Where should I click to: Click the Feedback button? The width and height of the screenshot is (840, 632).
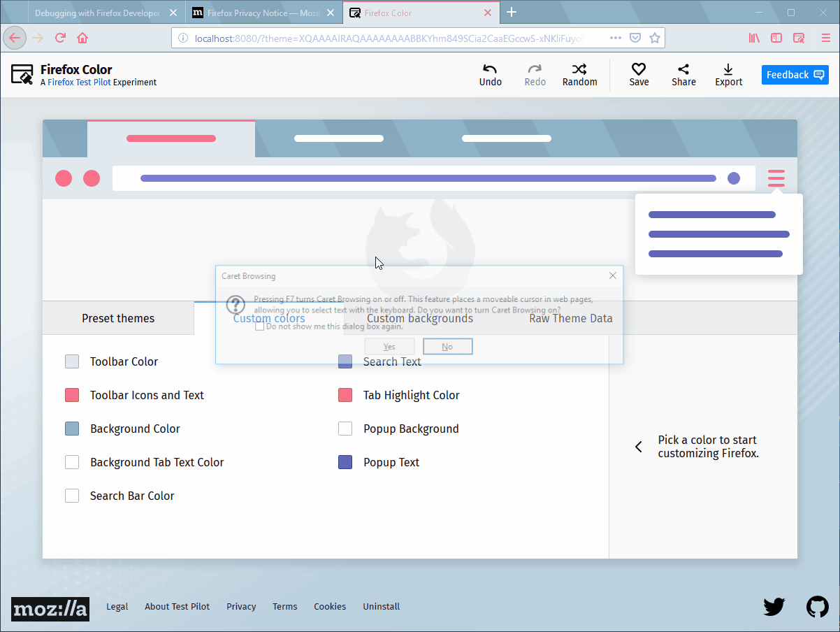coord(795,75)
